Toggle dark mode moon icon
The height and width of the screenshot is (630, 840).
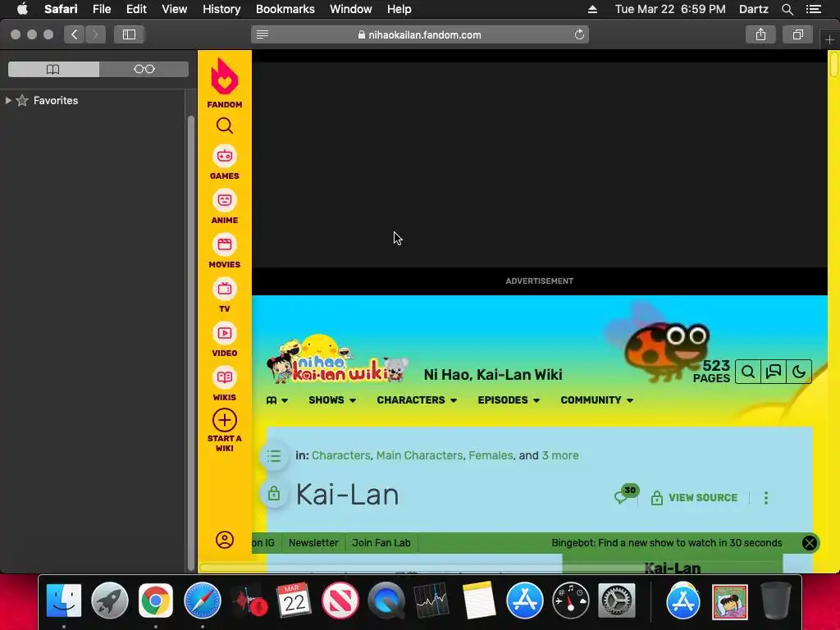tap(799, 372)
